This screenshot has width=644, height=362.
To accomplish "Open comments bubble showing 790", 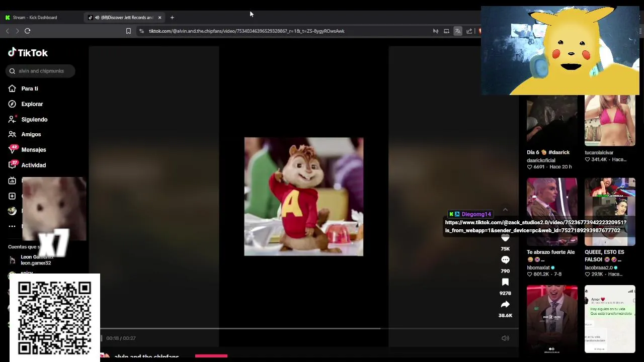I will tap(505, 260).
